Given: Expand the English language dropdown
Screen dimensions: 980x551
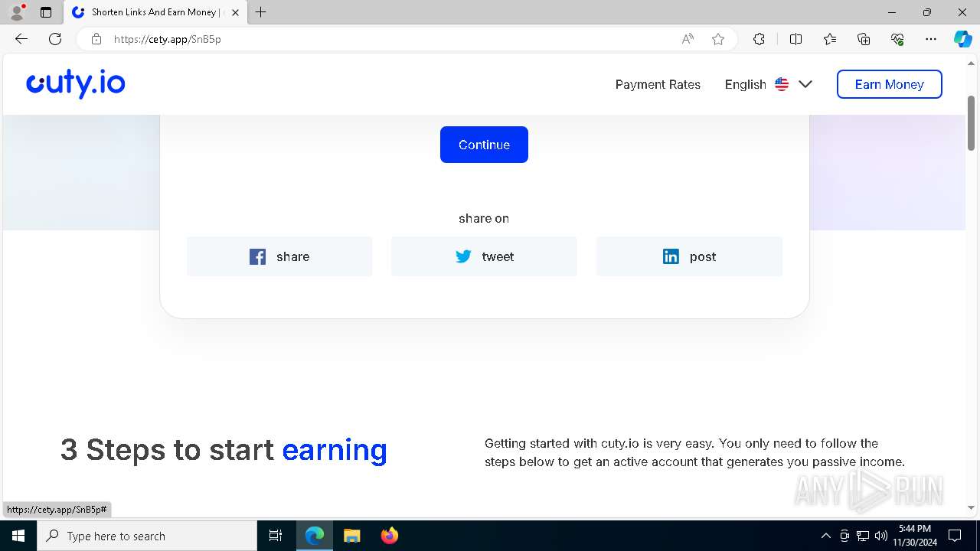Looking at the screenshot, I should (769, 84).
